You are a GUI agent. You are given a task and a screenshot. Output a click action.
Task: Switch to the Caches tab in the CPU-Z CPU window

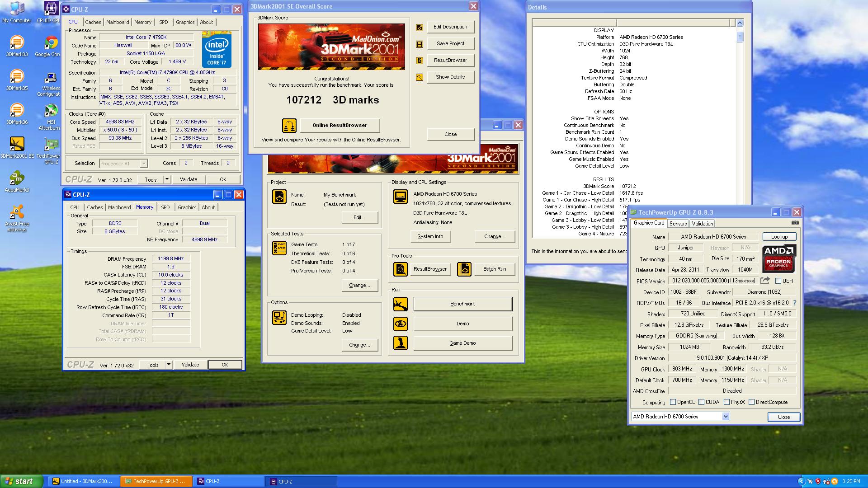(x=93, y=22)
